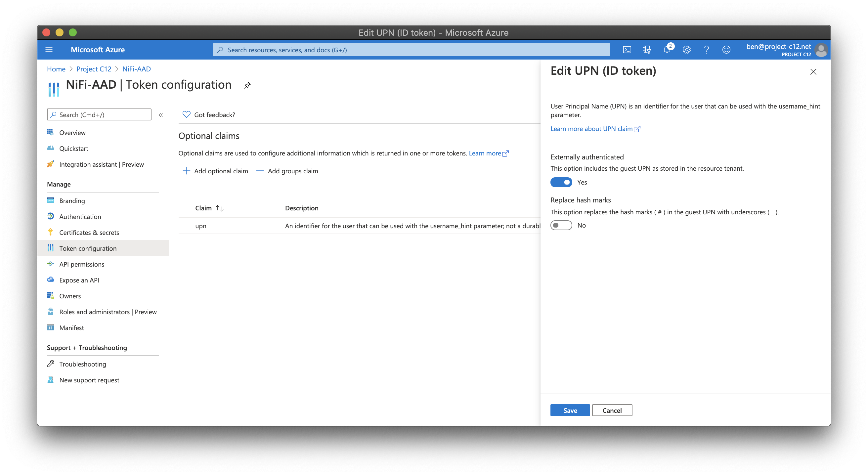
Task: Click Add optional claim
Action: tap(215, 171)
